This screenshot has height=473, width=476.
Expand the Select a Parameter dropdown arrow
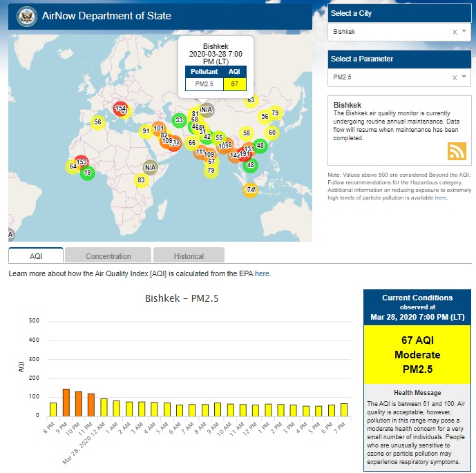coord(464,77)
